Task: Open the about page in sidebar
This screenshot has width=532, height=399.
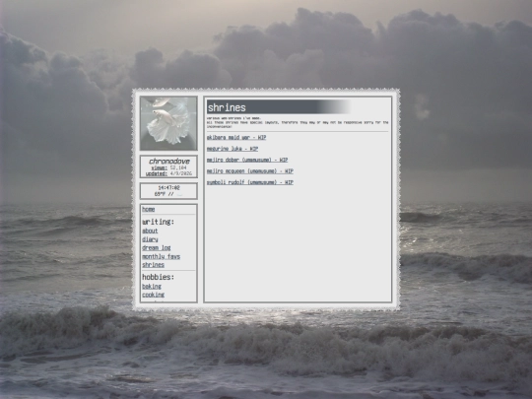Action: coord(150,231)
